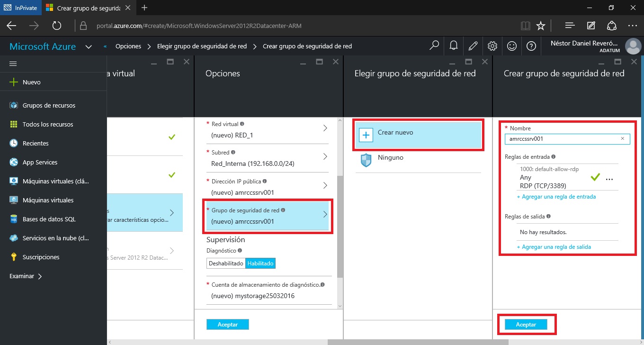Click the pencil edit dashboard icon
This screenshot has width=644, height=345.
click(473, 46)
